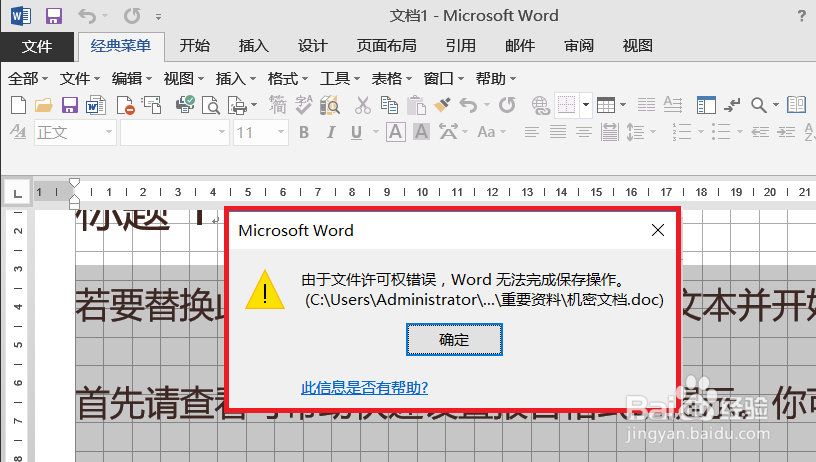Open the 工具 classic menu
Screen dimensions: 816x462
340,79
